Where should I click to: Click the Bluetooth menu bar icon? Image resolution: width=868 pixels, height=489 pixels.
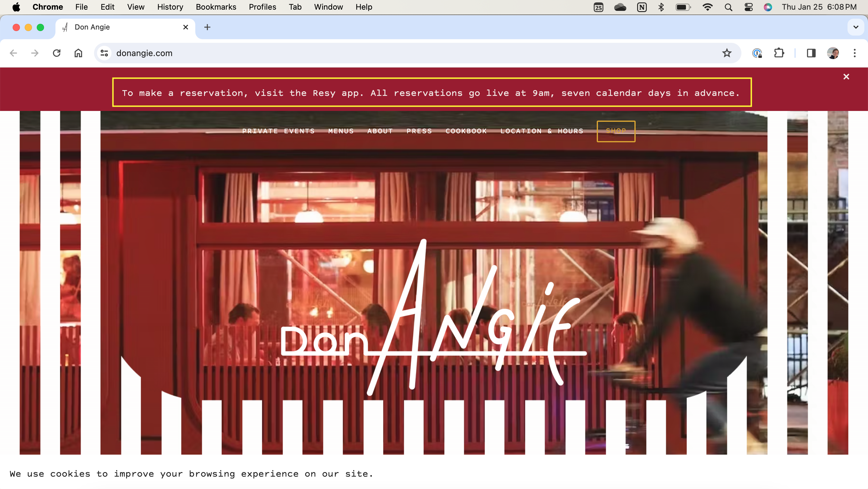coord(661,7)
